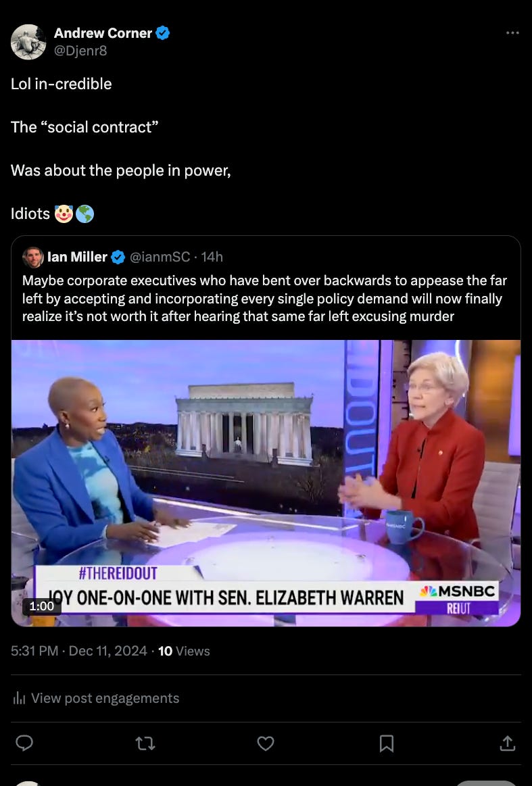Screen dimensions: 532x786
Task: Open the Andrew Corner display name link
Action: [x=103, y=33]
